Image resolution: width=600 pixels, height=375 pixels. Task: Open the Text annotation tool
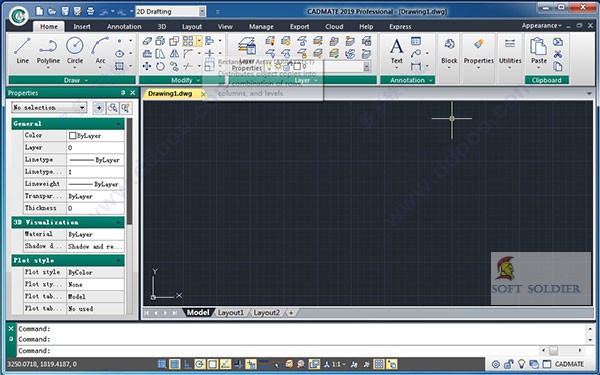coord(396,50)
